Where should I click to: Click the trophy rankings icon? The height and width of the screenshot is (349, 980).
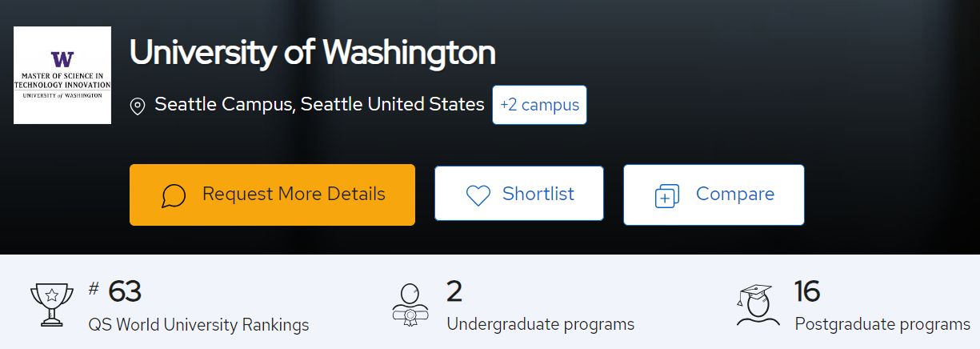pos(51,304)
